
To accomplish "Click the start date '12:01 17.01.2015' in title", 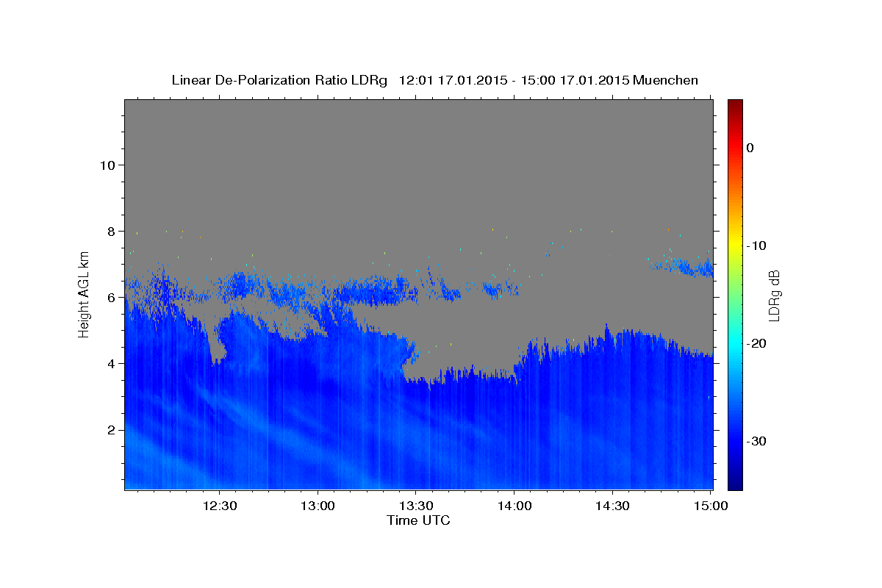I will [452, 80].
